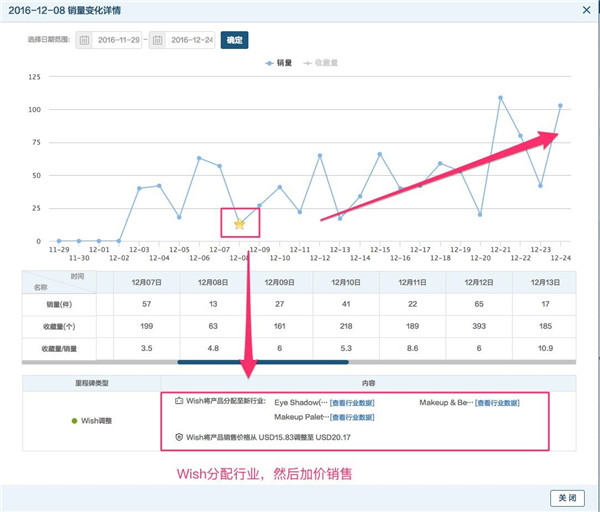Click the star milestone marker on the chart
Viewport: 600px width, 512px height.
pos(239,224)
